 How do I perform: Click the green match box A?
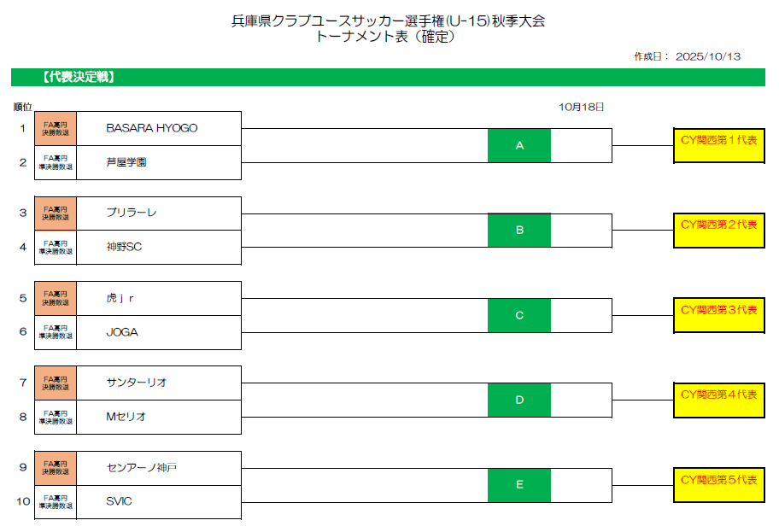coord(518,145)
